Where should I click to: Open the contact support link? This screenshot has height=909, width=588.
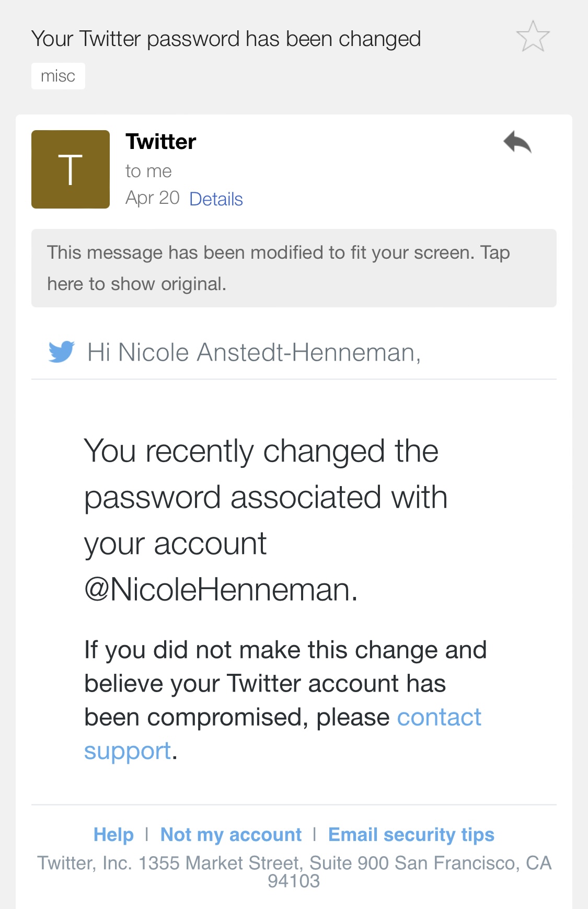pyautogui.click(x=439, y=717)
